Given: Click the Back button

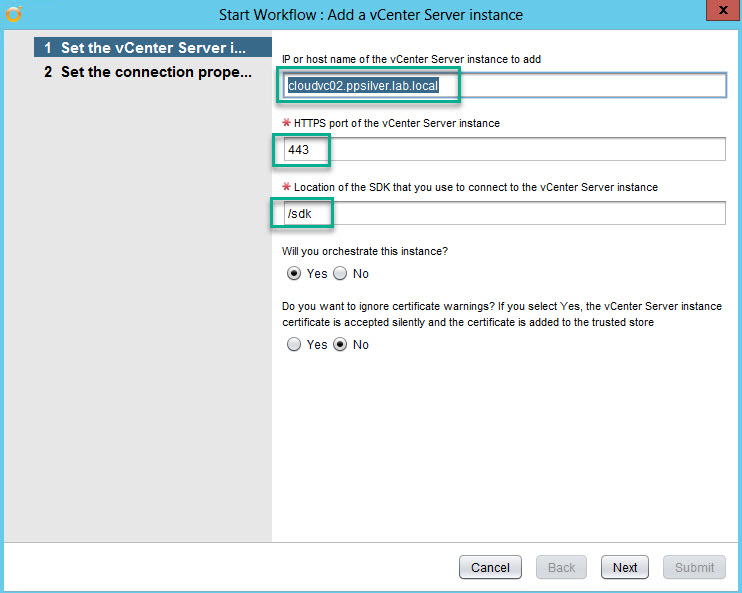Looking at the screenshot, I should click(561, 567).
